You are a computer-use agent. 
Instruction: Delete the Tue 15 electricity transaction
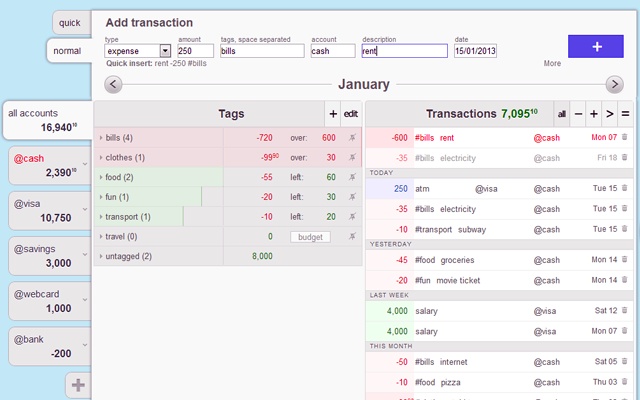[x=624, y=209]
